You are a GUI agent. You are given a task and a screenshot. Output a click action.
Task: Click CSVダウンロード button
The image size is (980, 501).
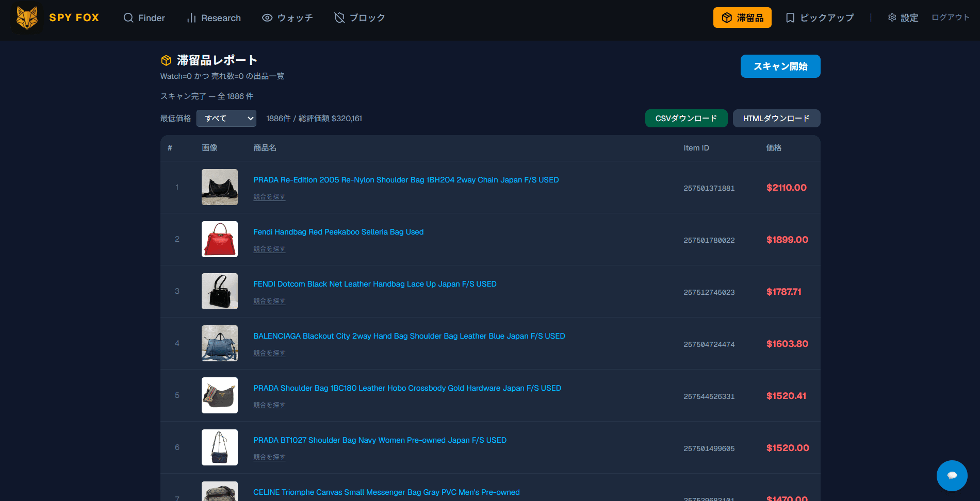(x=686, y=118)
